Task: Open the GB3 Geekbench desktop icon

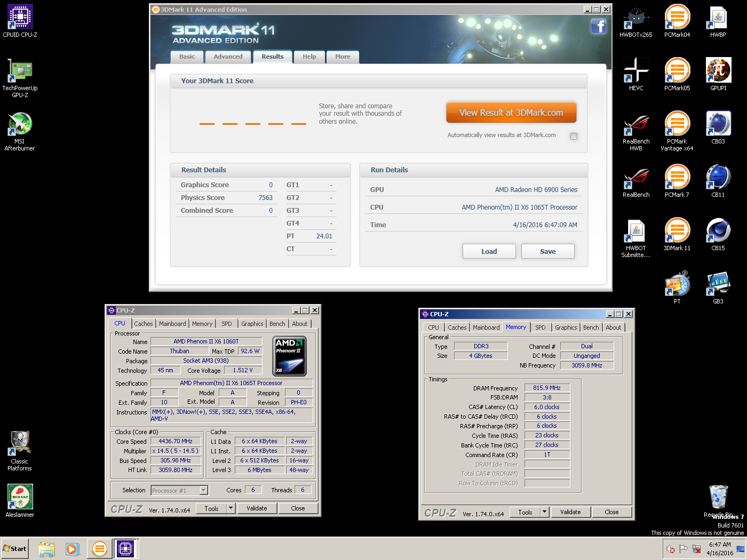Action: [x=718, y=287]
